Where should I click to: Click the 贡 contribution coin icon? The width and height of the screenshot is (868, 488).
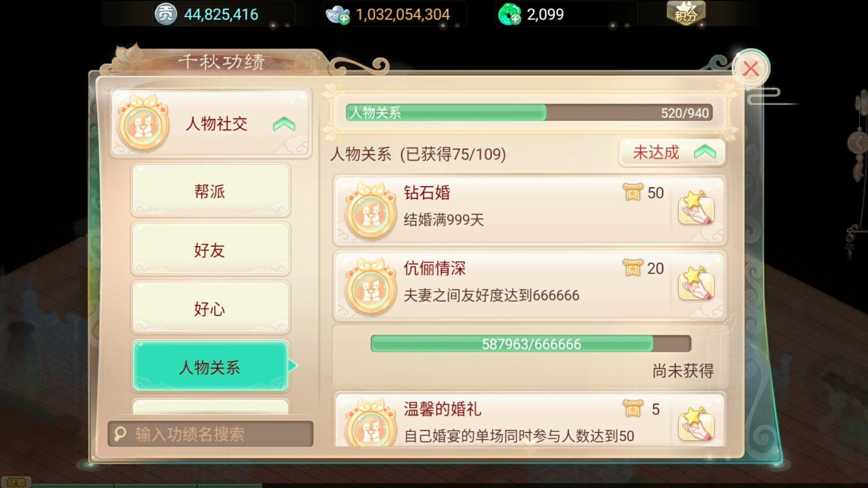tap(166, 14)
